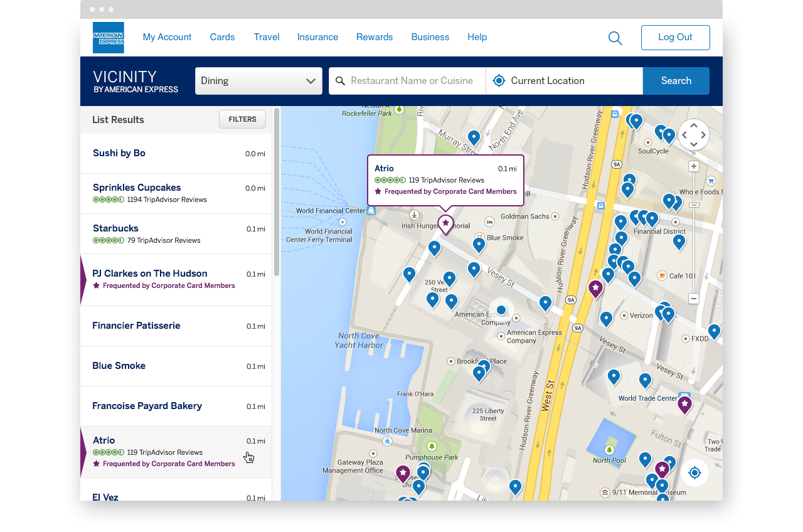Click the VICINITY by American Express title
The width and height of the screenshot is (803, 532).
coord(136,82)
